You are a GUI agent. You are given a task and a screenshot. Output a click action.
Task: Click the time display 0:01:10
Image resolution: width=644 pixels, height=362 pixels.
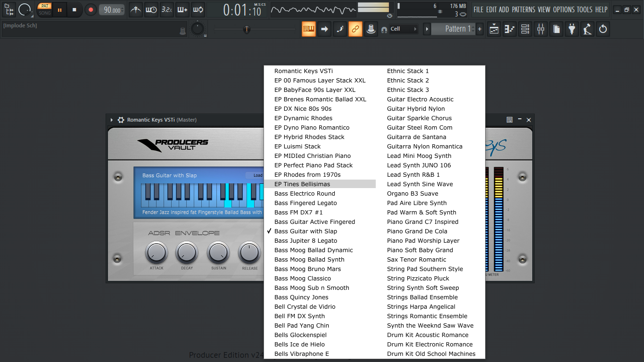(x=242, y=9)
